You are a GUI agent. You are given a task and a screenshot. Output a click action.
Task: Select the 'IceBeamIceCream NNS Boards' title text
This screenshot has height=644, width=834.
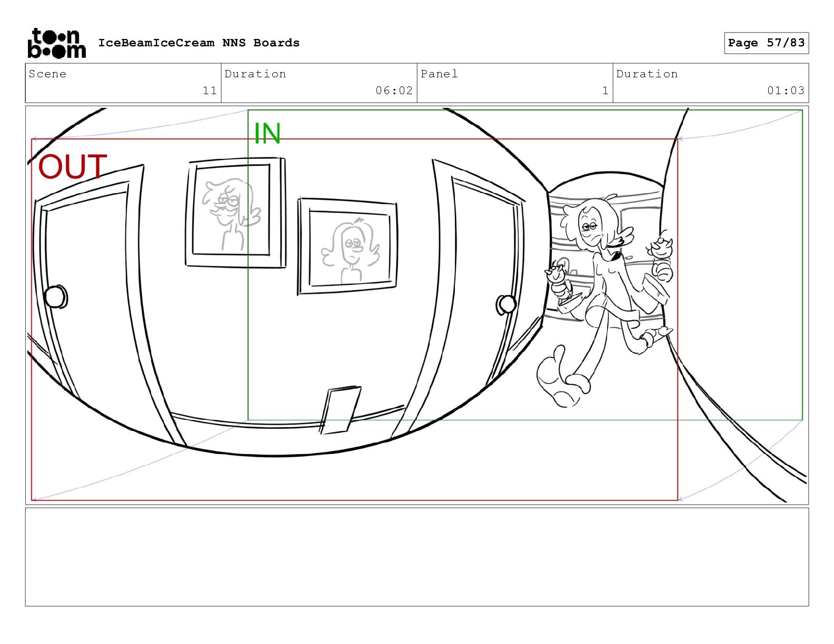(x=199, y=43)
